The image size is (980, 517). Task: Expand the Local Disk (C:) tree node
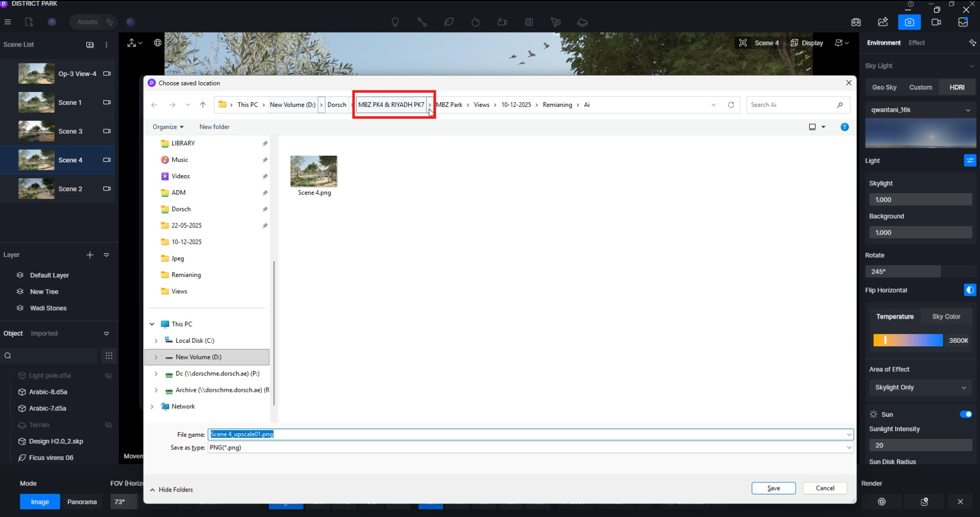tap(156, 341)
